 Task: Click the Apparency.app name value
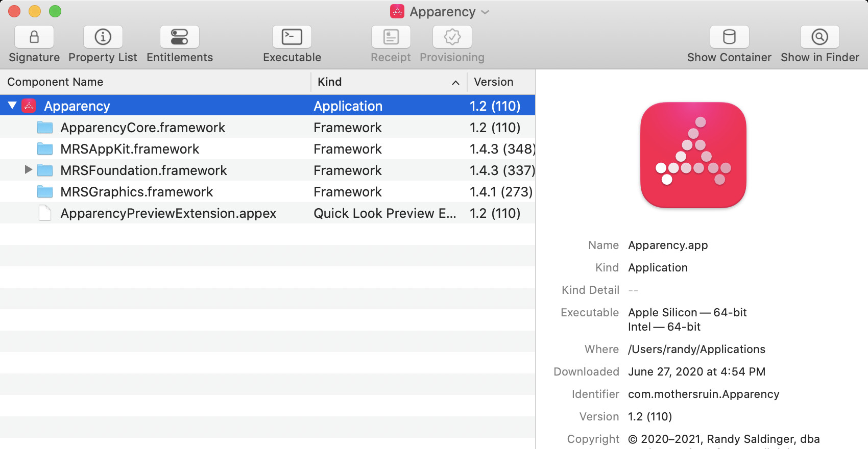[668, 245]
